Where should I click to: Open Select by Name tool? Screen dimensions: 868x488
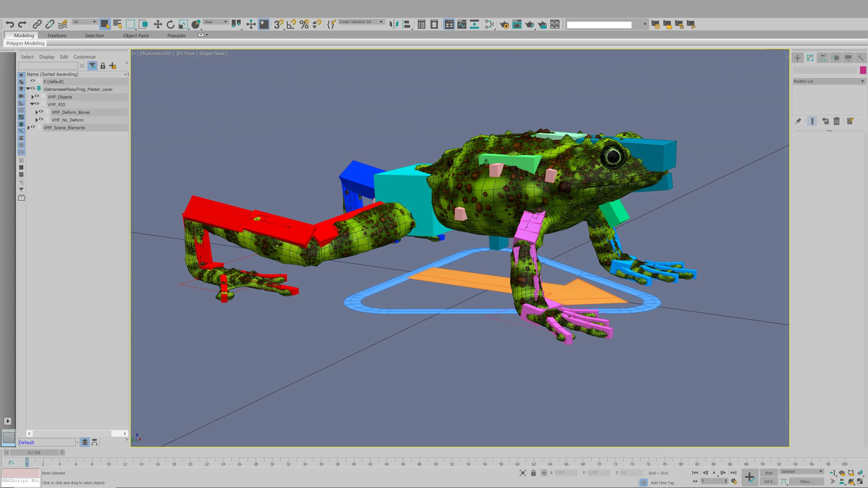pos(118,24)
